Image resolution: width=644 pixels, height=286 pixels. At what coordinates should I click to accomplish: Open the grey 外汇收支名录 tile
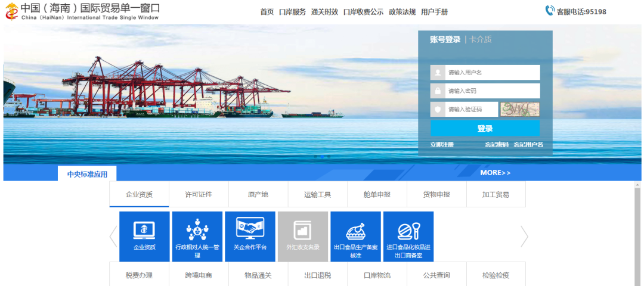pos(303,237)
